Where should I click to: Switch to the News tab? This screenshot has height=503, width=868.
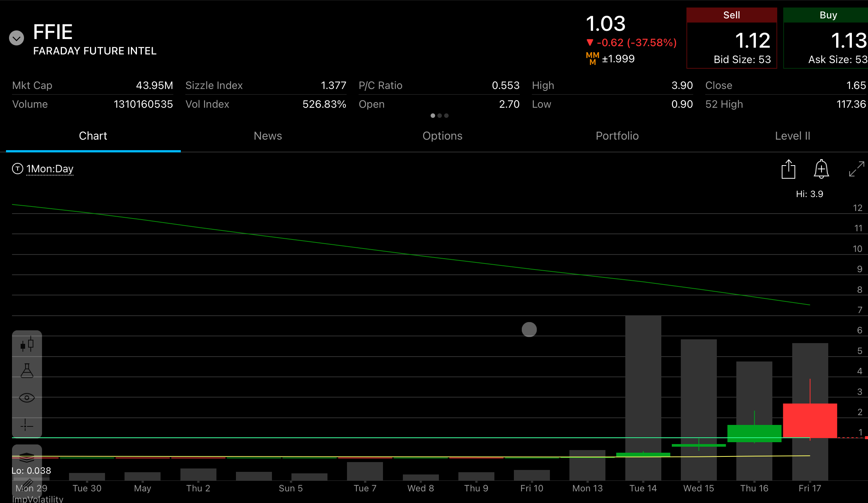(268, 136)
